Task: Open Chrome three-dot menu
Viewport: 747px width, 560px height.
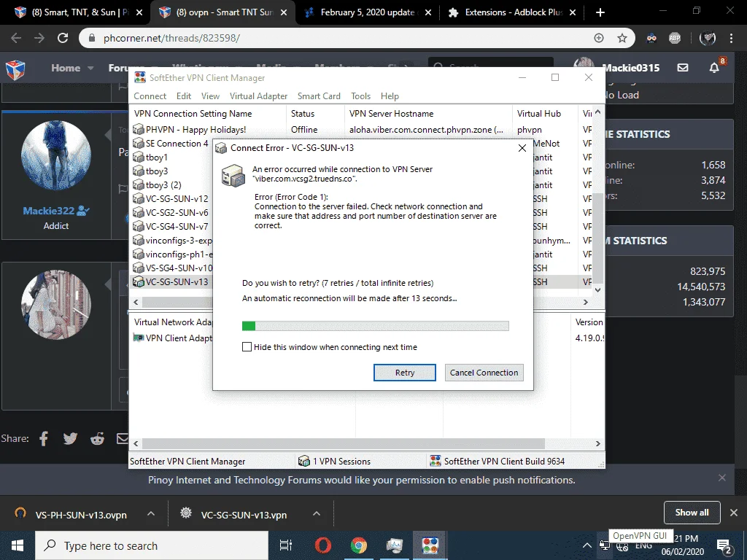Action: point(731,38)
